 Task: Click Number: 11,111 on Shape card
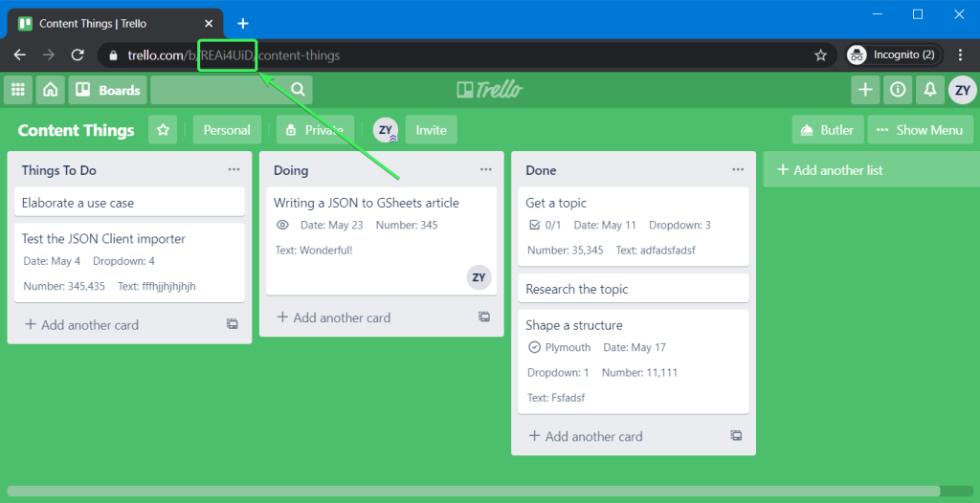click(639, 372)
